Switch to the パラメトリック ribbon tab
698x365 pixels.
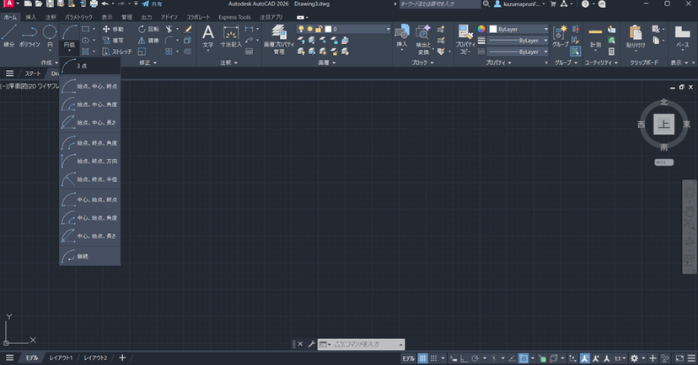point(79,17)
